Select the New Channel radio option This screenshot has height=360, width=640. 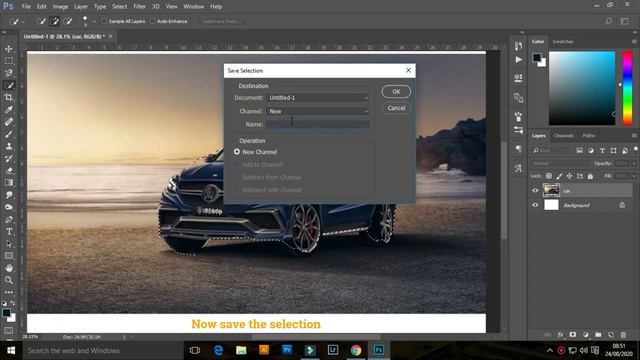click(237, 152)
